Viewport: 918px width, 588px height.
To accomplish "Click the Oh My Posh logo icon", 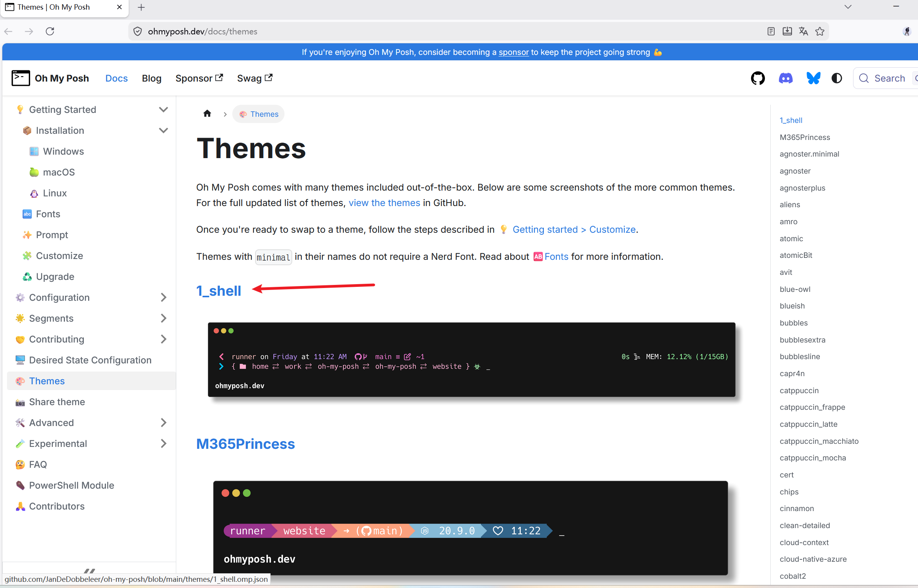I will [x=21, y=78].
